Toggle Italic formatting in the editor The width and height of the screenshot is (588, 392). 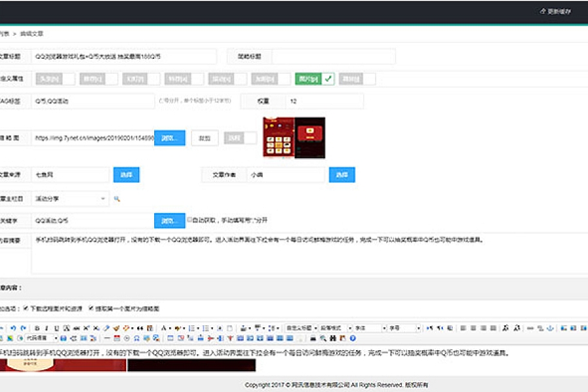[46, 328]
